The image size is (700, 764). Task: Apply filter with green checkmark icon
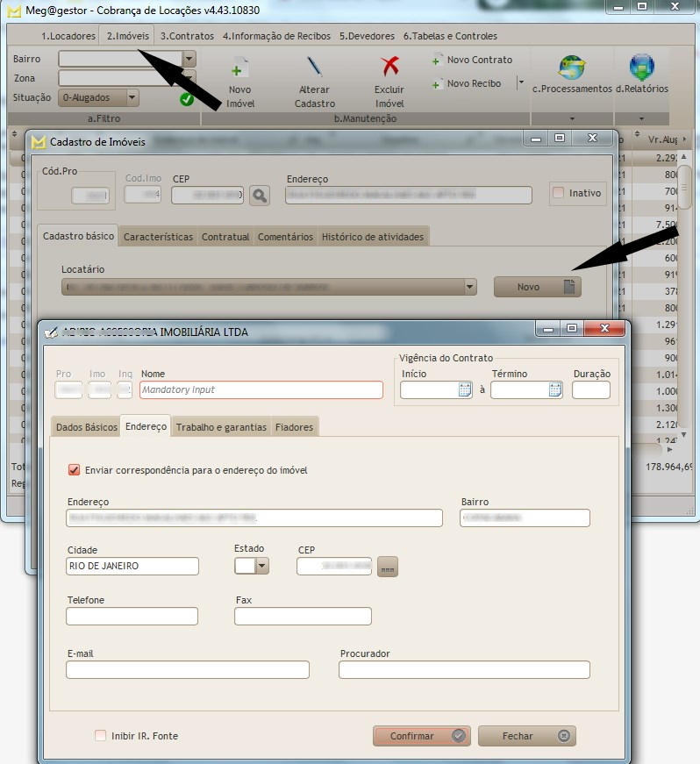[x=186, y=99]
